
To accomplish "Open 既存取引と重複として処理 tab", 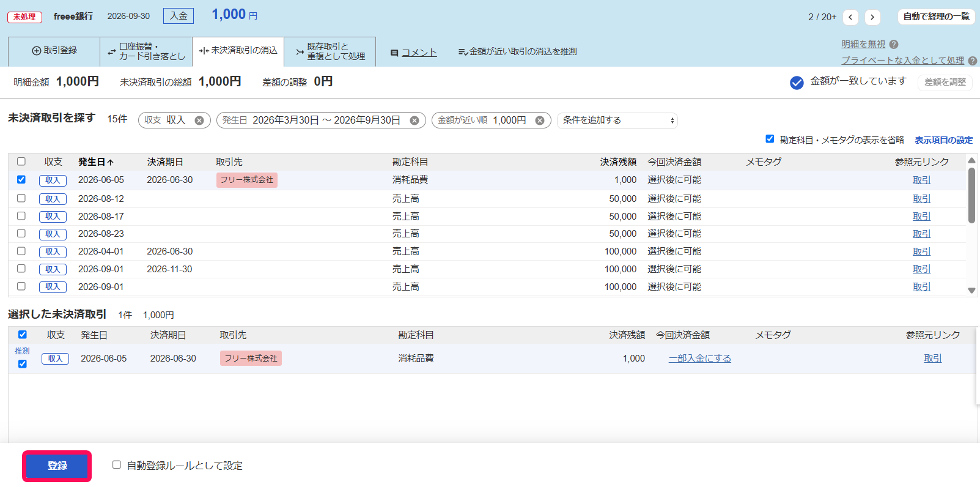I will (330, 51).
